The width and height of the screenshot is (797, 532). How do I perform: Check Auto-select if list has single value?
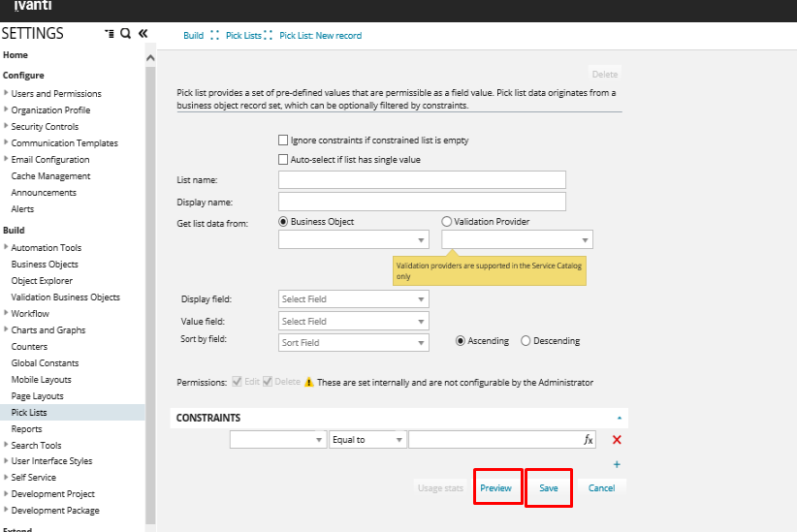(x=283, y=160)
